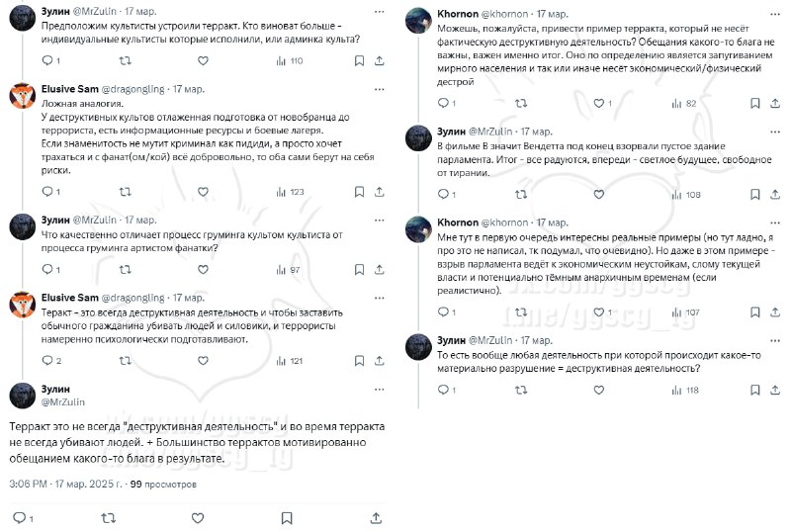
Task: Click the main tweet timestamp 3:06 PM
Action: tap(33, 485)
